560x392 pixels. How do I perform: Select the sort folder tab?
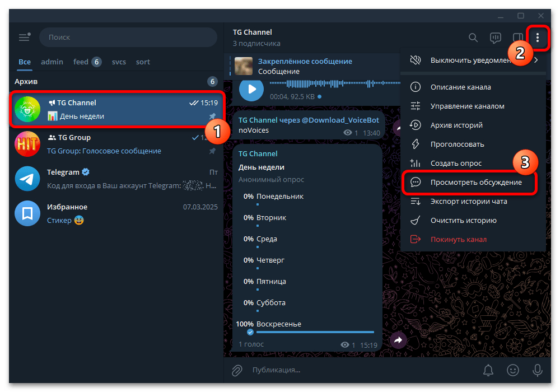[143, 62]
